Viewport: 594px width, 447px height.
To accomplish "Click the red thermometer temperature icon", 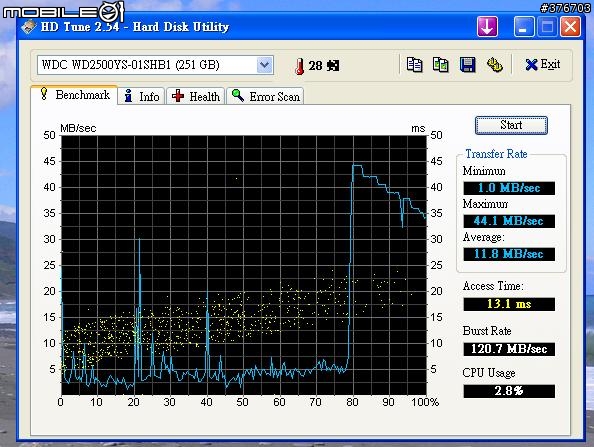I will (299, 66).
